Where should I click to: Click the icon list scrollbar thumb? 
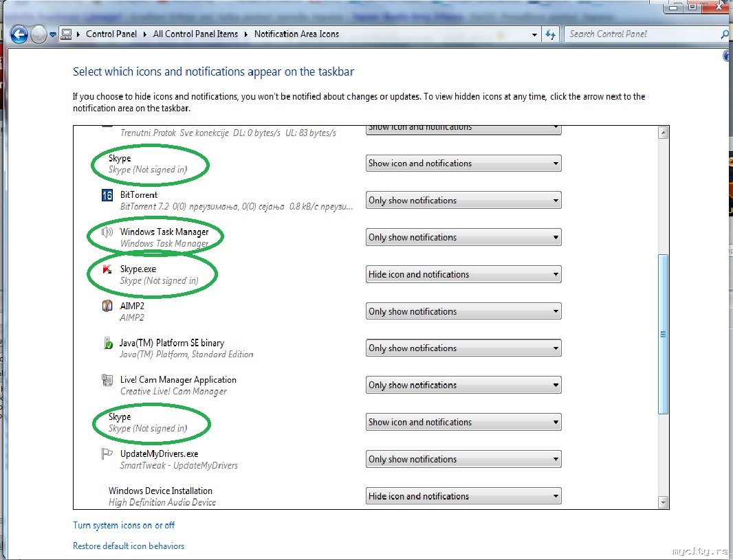click(664, 334)
